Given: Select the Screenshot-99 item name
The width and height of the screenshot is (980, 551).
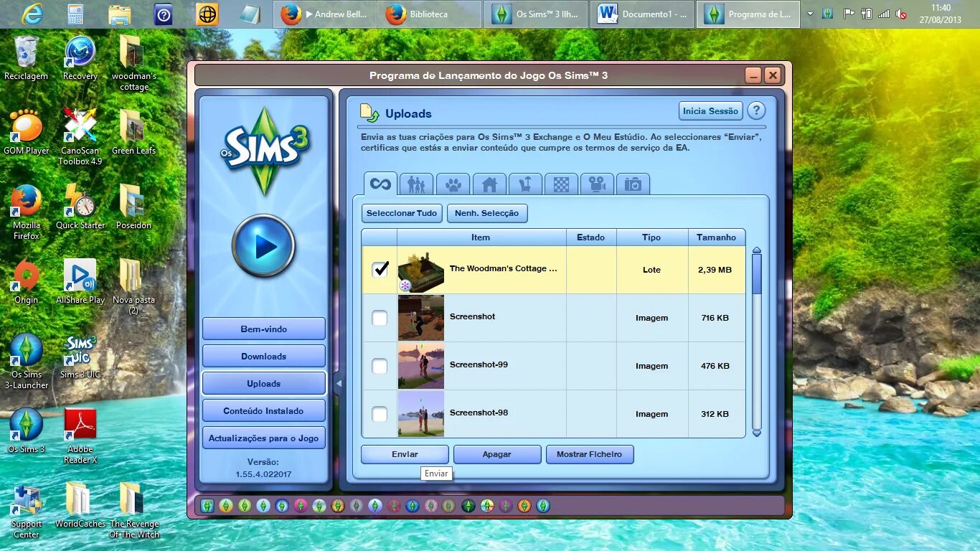Looking at the screenshot, I should (x=479, y=364).
